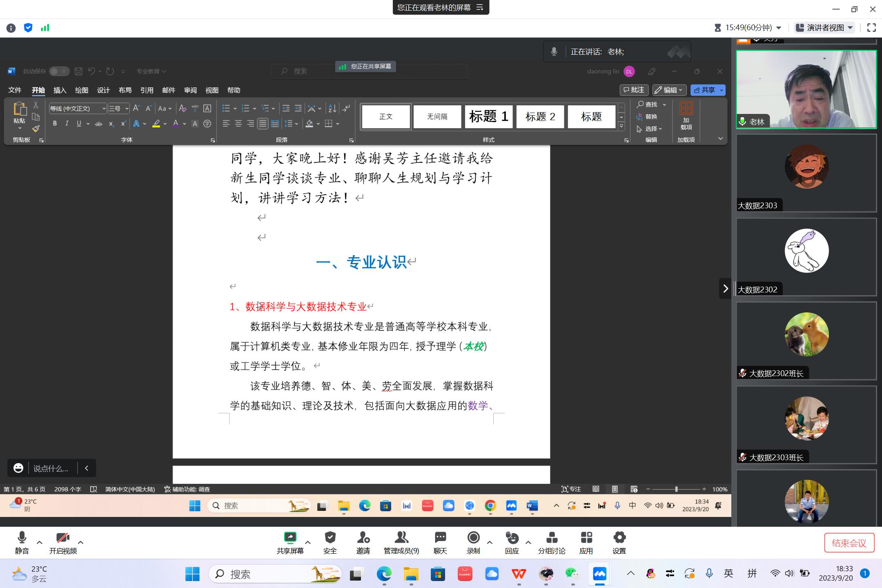Open the 演讲者视图 view dropdown

[x=825, y=27]
